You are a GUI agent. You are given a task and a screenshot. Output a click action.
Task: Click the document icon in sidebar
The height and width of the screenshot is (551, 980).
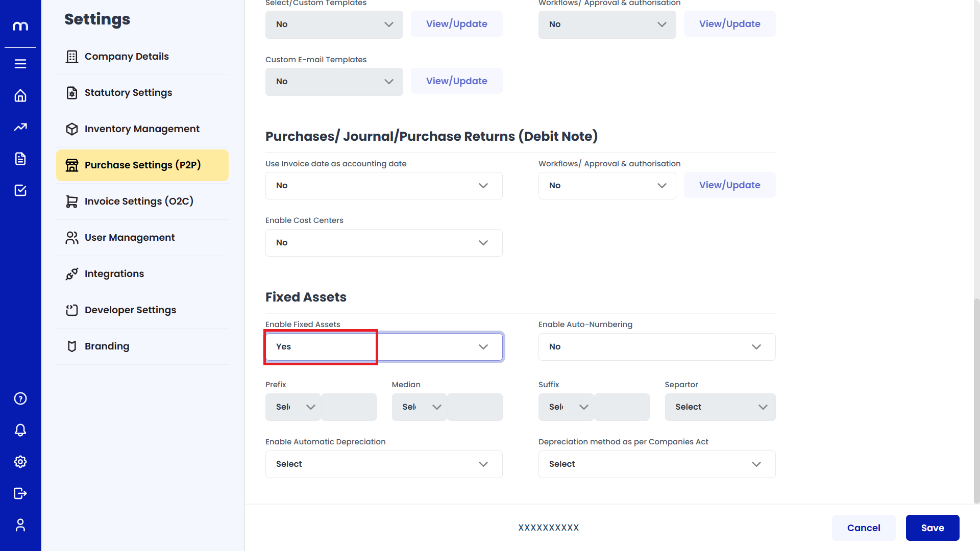tap(20, 159)
